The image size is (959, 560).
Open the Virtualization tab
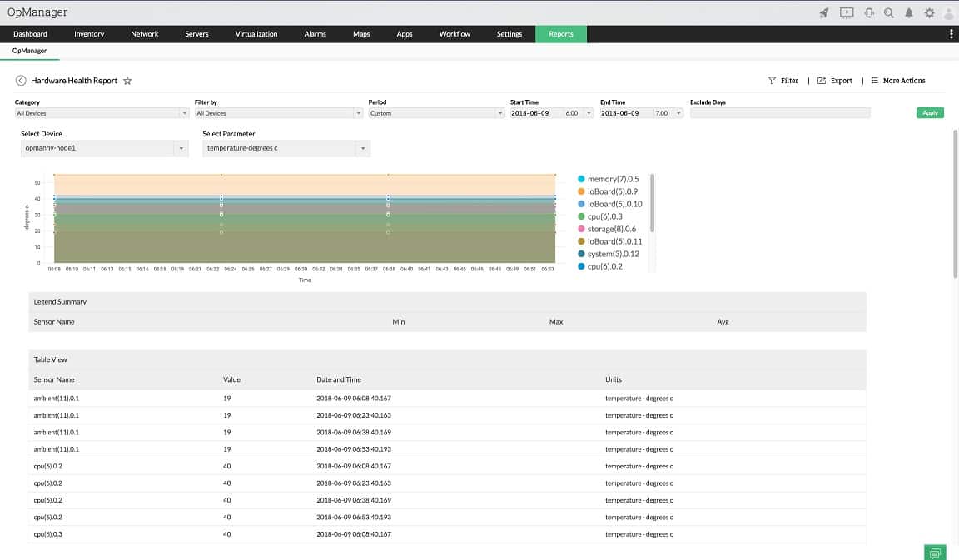[x=256, y=34]
